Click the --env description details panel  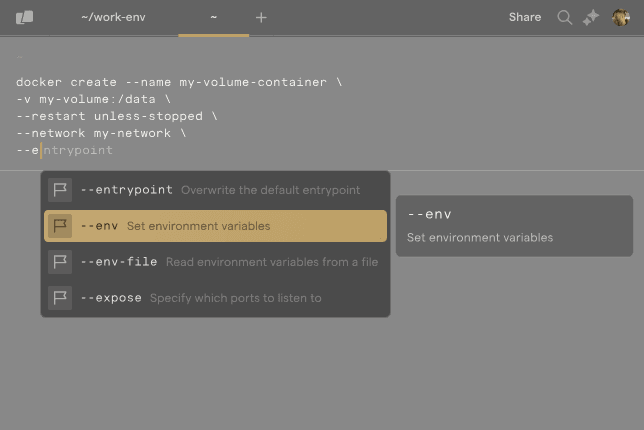tap(514, 226)
